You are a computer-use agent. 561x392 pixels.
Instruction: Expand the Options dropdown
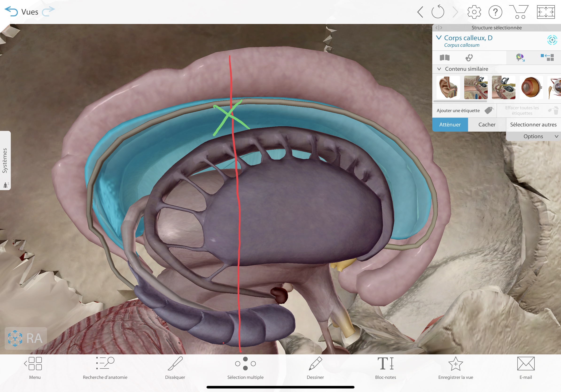pos(533,136)
